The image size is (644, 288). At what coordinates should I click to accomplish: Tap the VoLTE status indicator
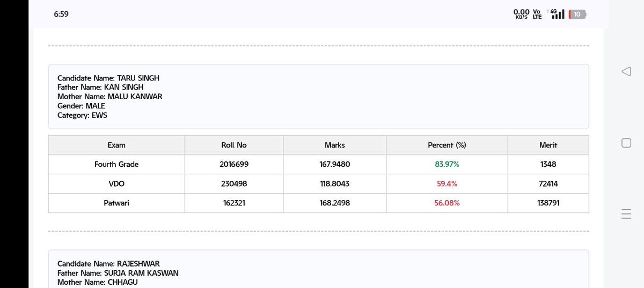click(x=537, y=14)
